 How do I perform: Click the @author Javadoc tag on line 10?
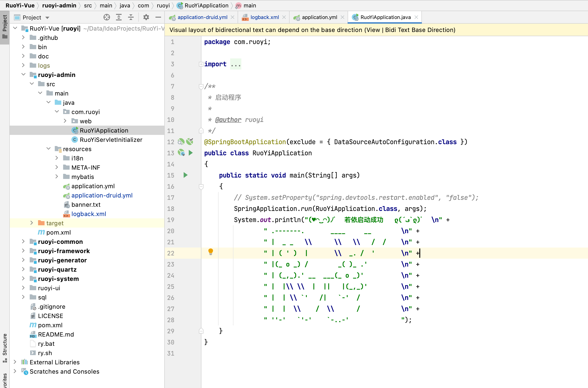(x=228, y=120)
